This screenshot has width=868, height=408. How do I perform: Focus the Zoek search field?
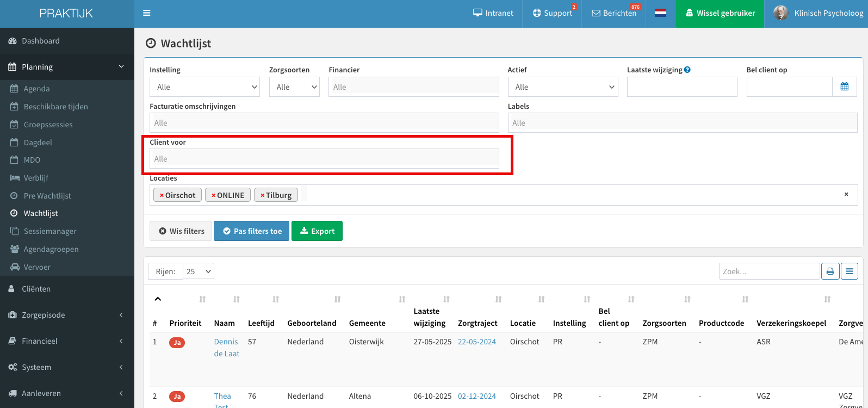click(x=769, y=271)
